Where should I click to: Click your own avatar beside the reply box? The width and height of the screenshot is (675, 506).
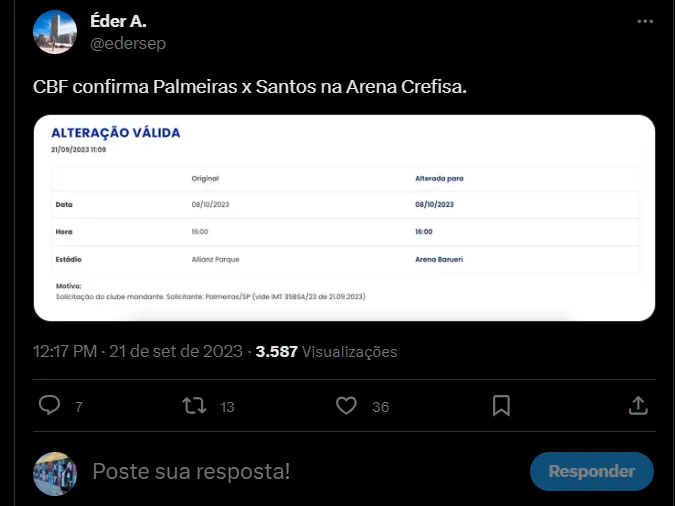pyautogui.click(x=55, y=472)
